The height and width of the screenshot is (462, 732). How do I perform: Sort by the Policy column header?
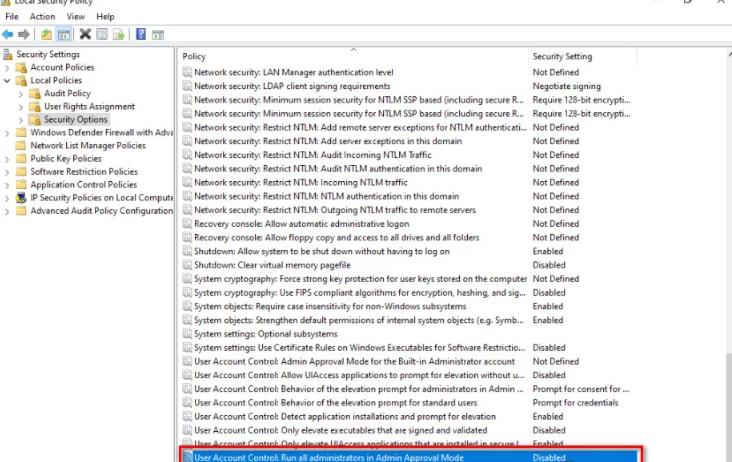[354, 56]
